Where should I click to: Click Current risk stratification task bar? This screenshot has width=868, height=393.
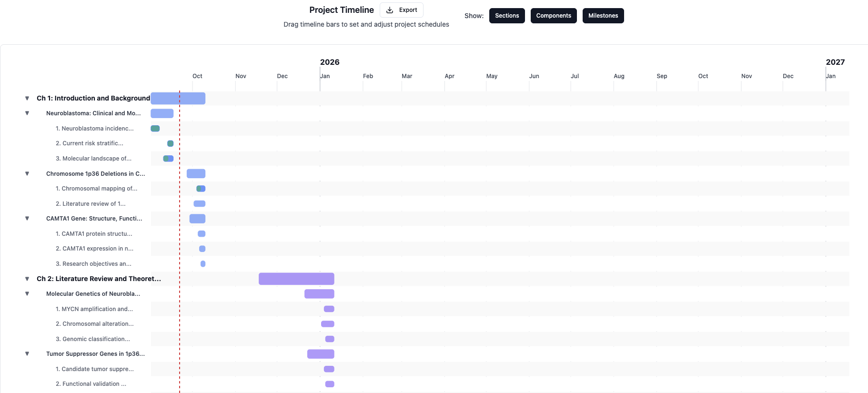click(x=170, y=143)
